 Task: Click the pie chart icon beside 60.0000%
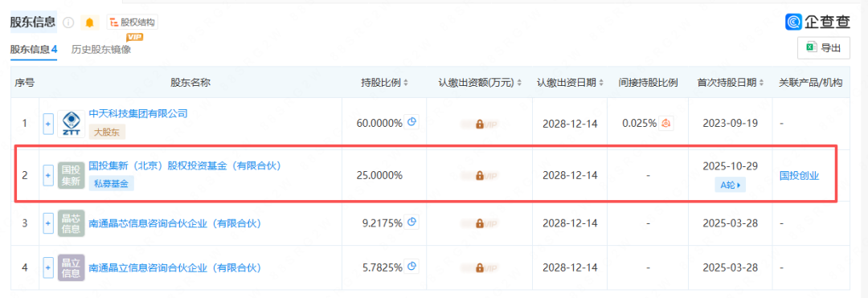point(411,122)
